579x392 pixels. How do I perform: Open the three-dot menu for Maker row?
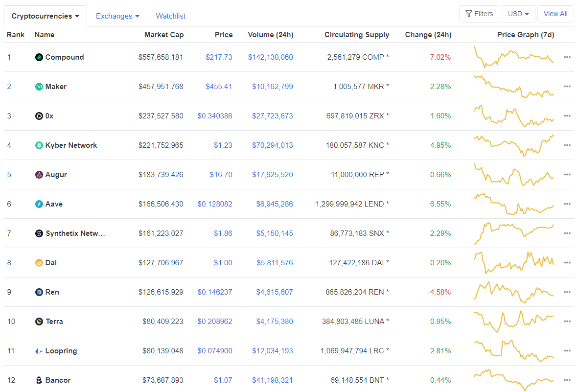(567, 86)
